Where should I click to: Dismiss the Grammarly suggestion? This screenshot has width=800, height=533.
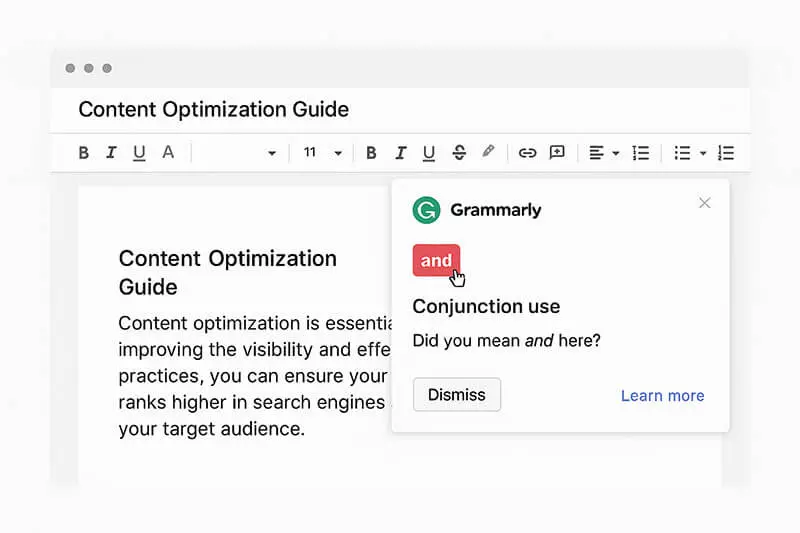coord(457,394)
